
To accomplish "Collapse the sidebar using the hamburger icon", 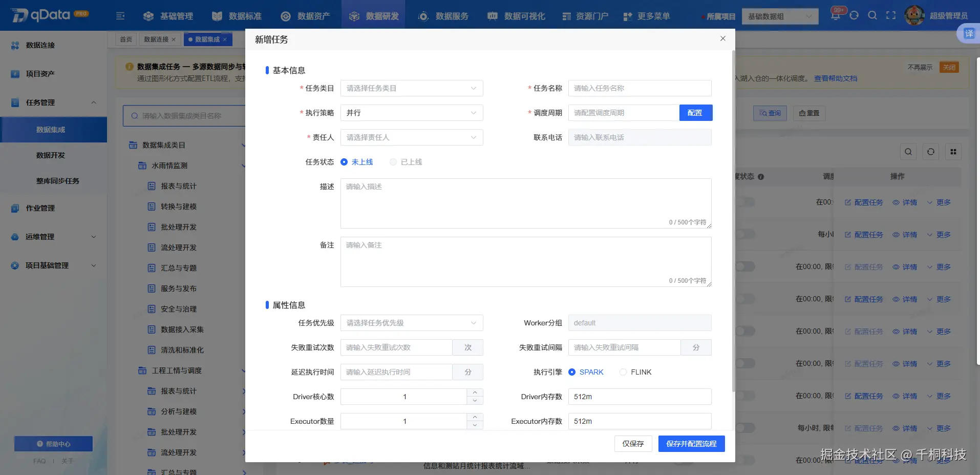I will [x=120, y=16].
